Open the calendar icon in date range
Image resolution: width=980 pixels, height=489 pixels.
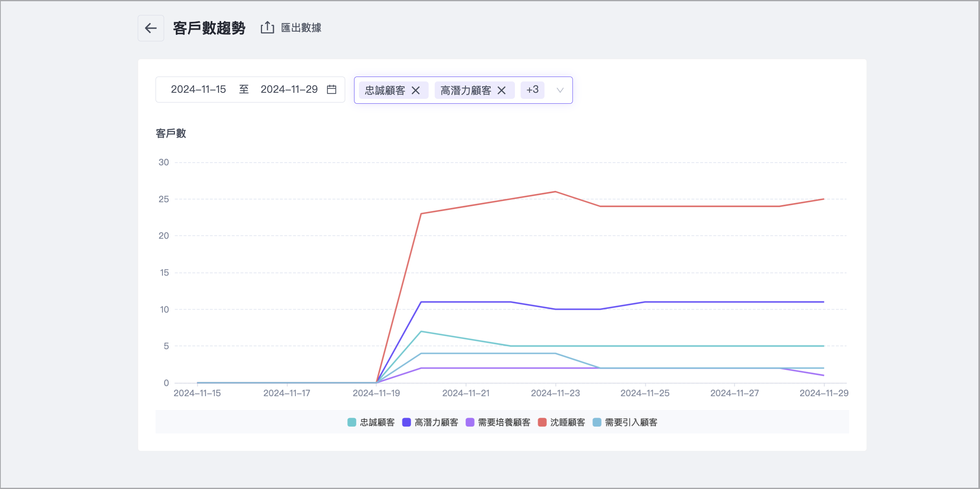pyautogui.click(x=331, y=90)
